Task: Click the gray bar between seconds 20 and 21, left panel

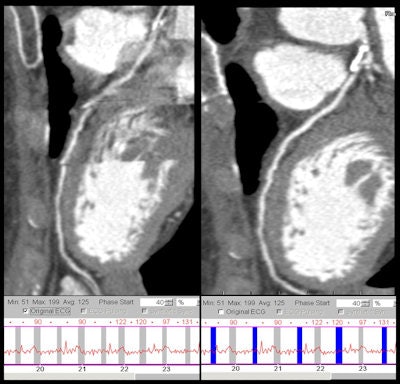Action: coord(59,345)
